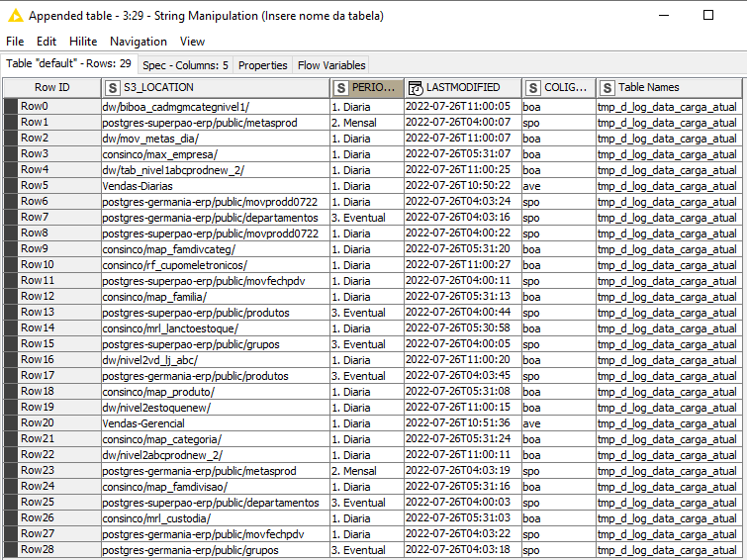Click the postgres-superpao-erp/public/movprodd0722 cell
This screenshot has width=747, height=560.
pos(216,233)
